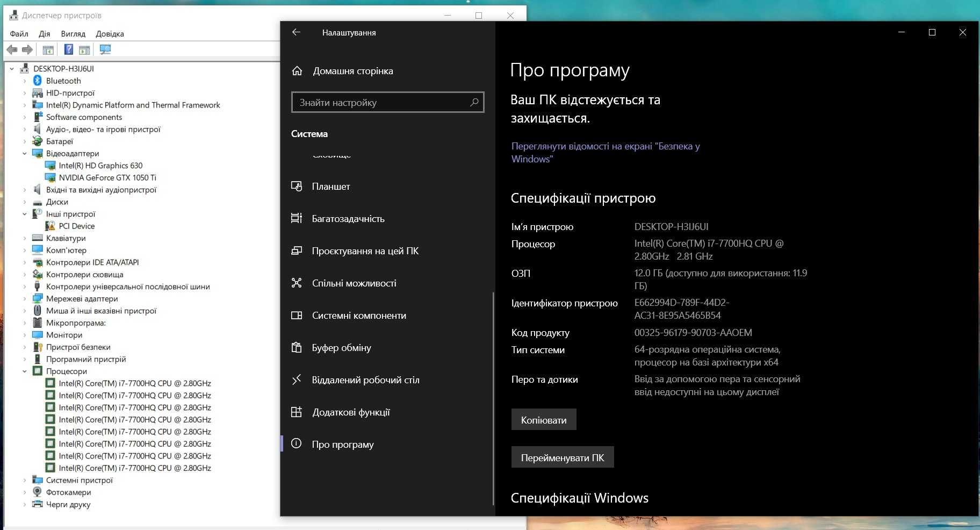Viewport: 980px width, 530px height.
Task: Click the blue help icon in Device Manager toolbar
Action: tap(69, 49)
